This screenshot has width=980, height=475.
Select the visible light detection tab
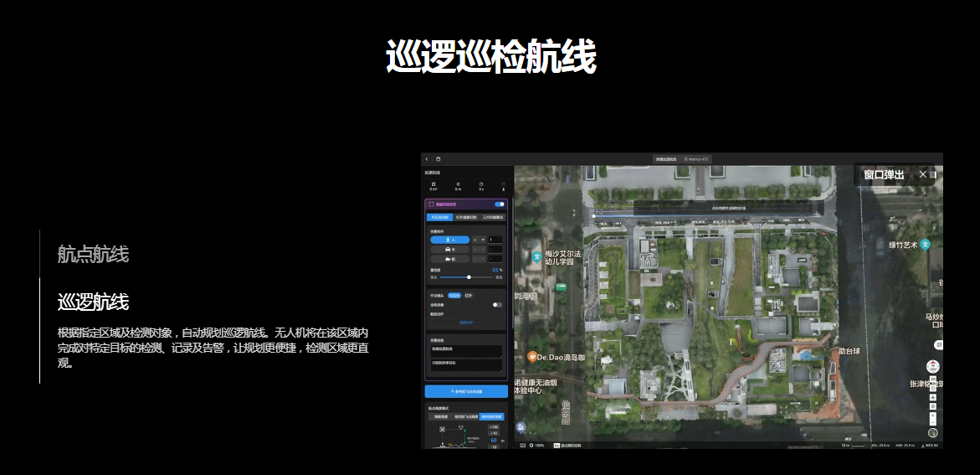440,217
